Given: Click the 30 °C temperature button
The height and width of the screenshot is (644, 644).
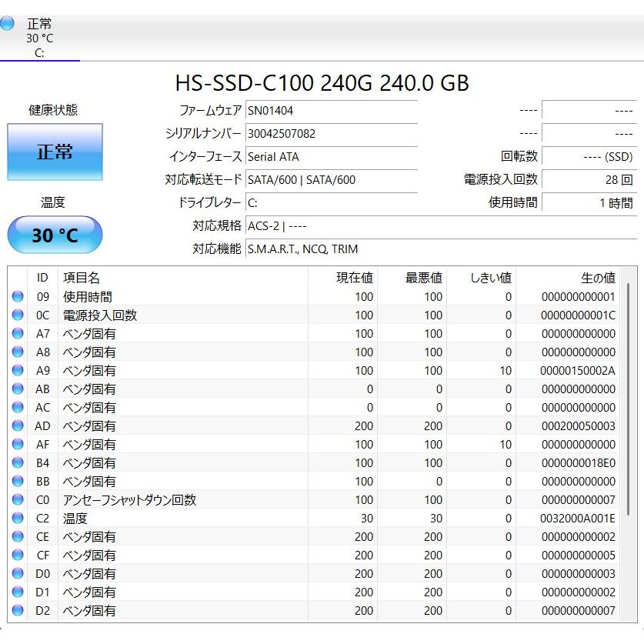Looking at the screenshot, I should pyautogui.click(x=55, y=235).
